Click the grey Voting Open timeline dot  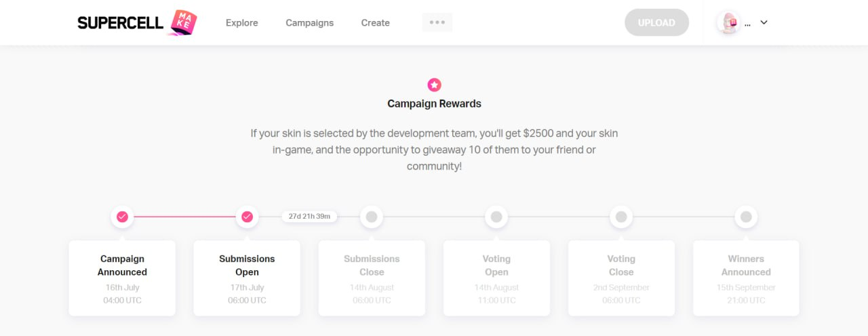(x=496, y=217)
